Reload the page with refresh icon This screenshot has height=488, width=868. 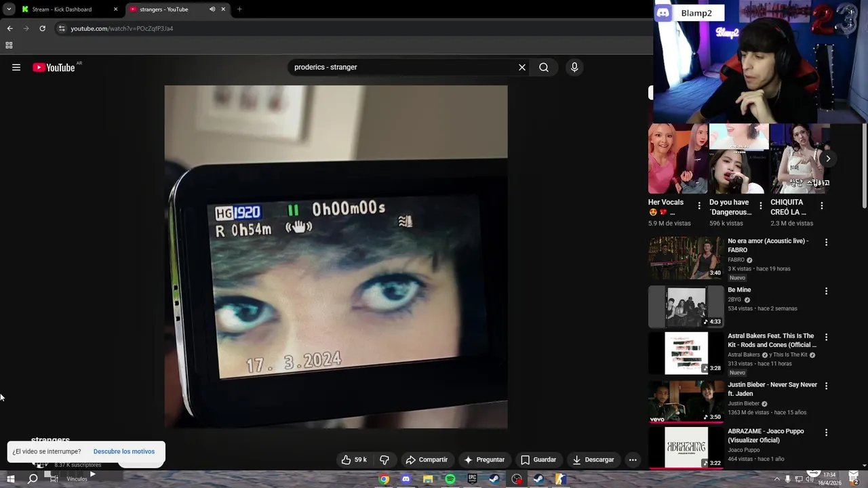coord(42,28)
